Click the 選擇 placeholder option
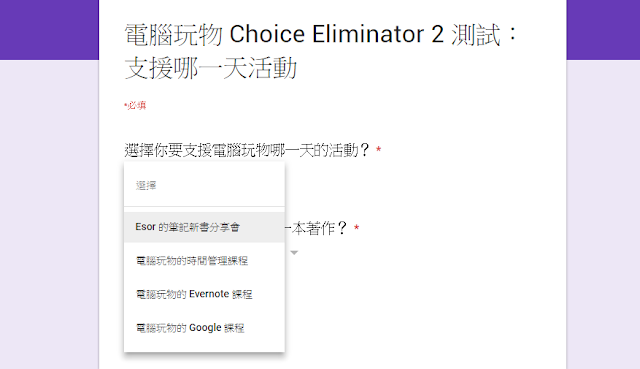640x369 pixels. pos(204,186)
